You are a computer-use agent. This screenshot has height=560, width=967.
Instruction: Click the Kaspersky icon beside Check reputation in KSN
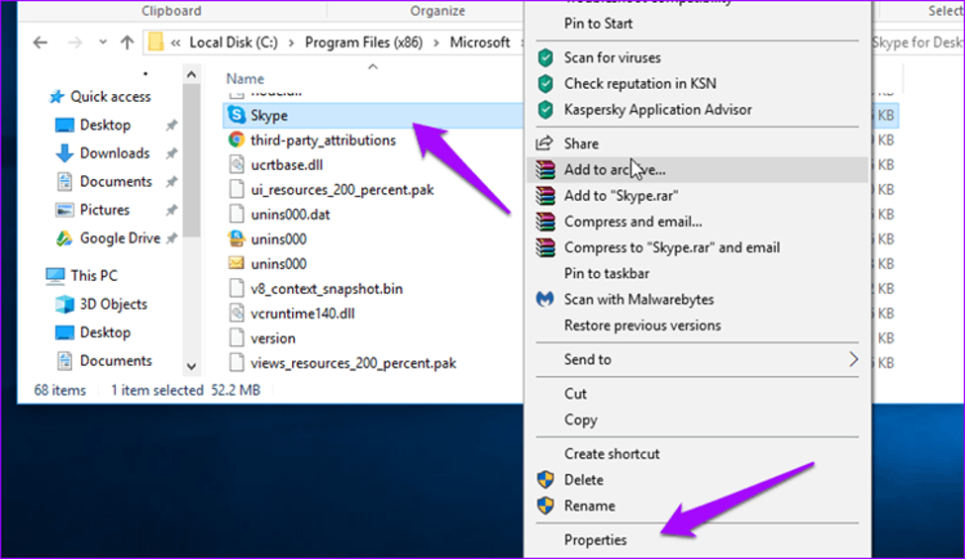pos(545,83)
